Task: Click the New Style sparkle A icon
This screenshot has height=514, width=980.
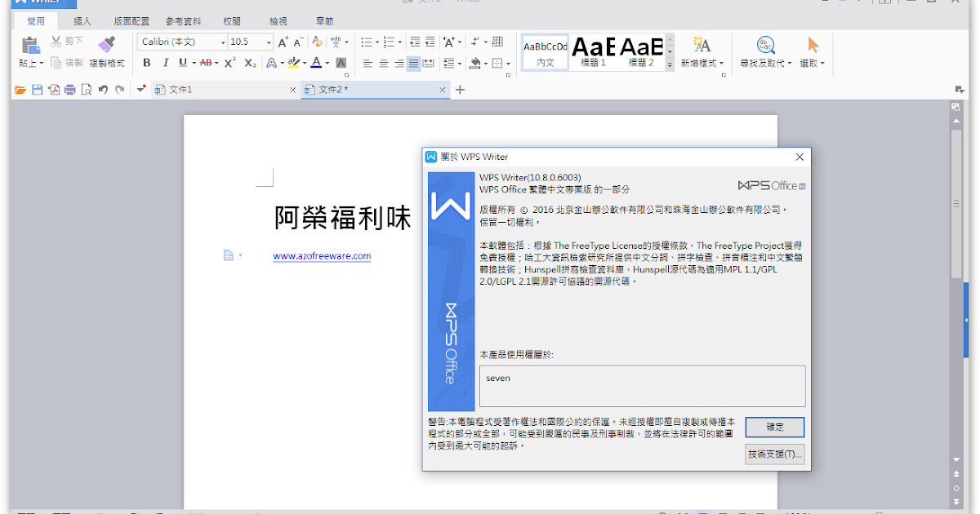Action: point(702,45)
